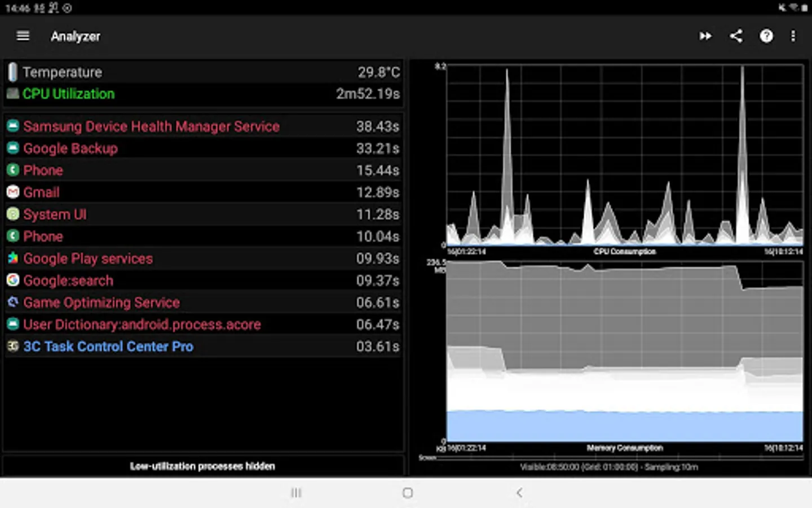Image resolution: width=812 pixels, height=508 pixels.
Task: Tap the Android back navigation arrow
Action: (519, 493)
